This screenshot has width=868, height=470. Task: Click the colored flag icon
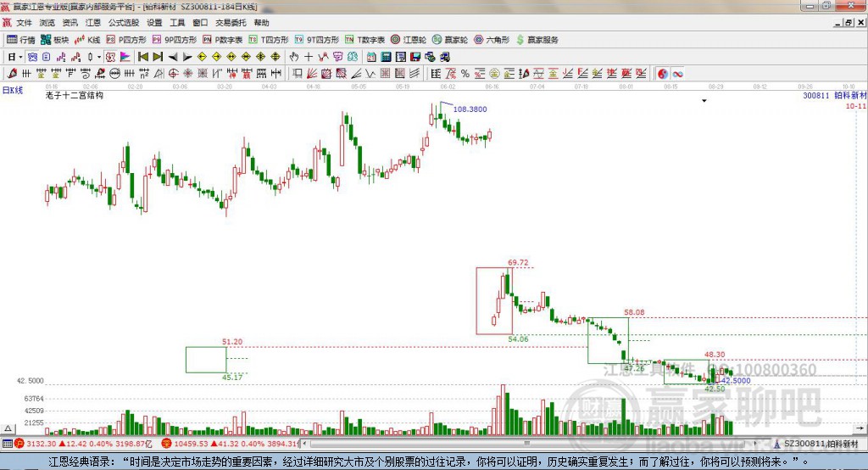[125, 57]
